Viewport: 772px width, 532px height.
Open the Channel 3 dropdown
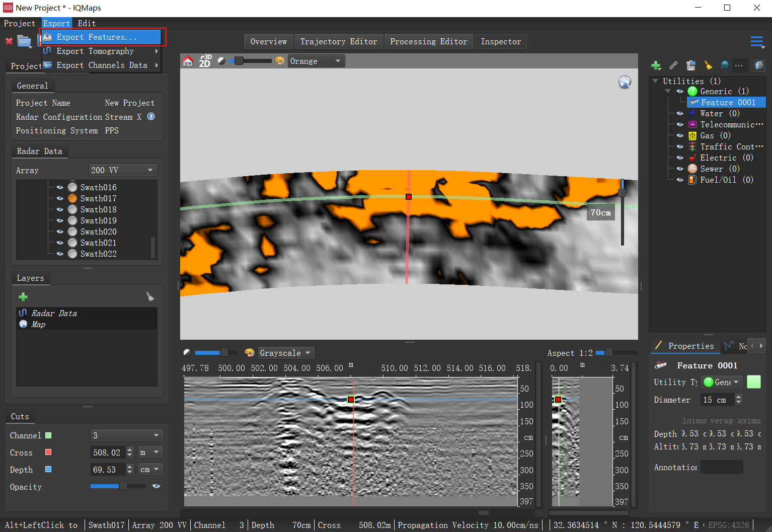click(127, 435)
